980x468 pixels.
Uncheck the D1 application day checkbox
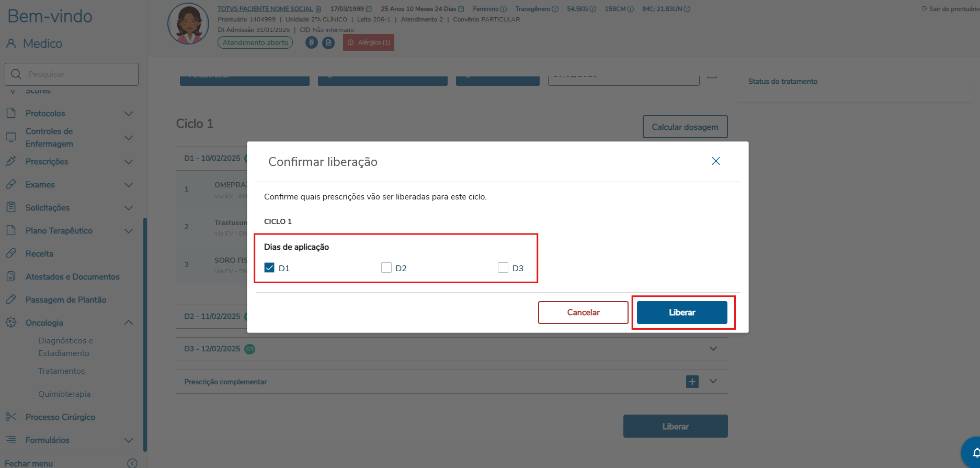tap(269, 268)
